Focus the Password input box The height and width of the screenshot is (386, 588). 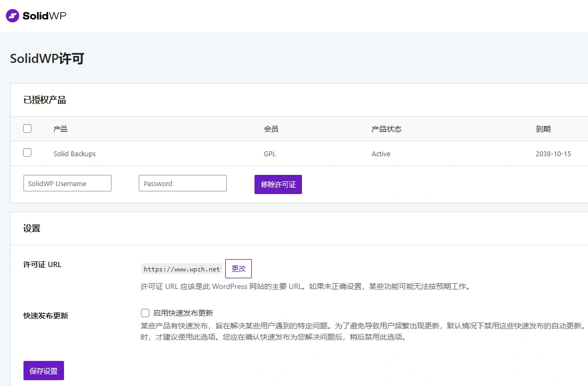(x=182, y=183)
